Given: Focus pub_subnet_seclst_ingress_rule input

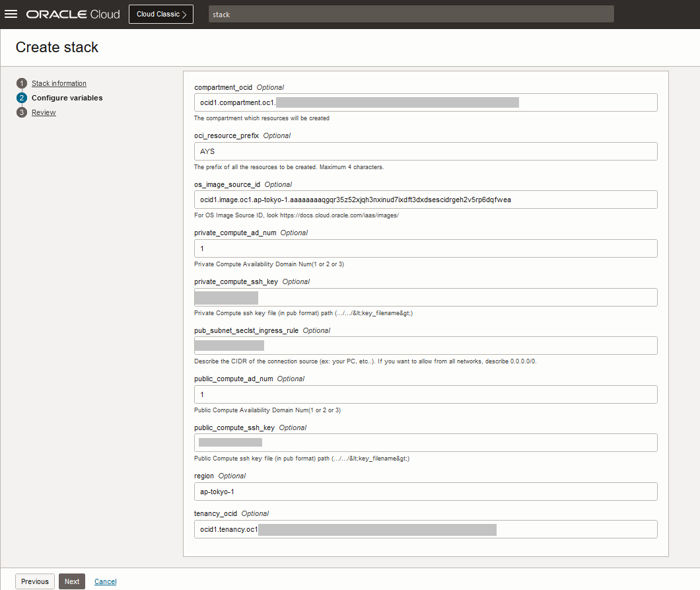Looking at the screenshot, I should [425, 346].
